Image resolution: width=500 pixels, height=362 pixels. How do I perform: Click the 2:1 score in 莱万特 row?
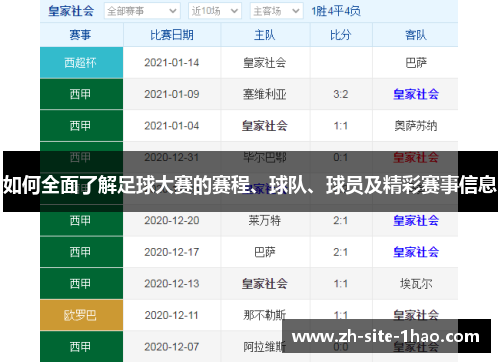click(340, 220)
